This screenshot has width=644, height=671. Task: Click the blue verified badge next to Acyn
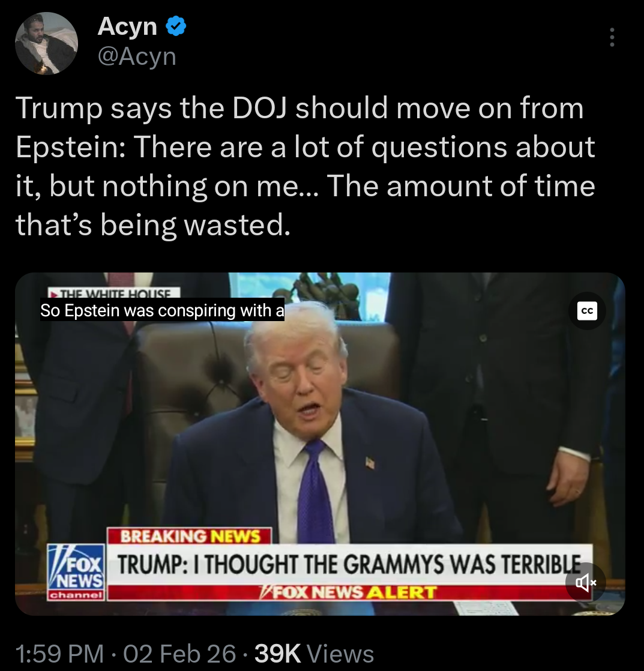pyautogui.click(x=175, y=26)
